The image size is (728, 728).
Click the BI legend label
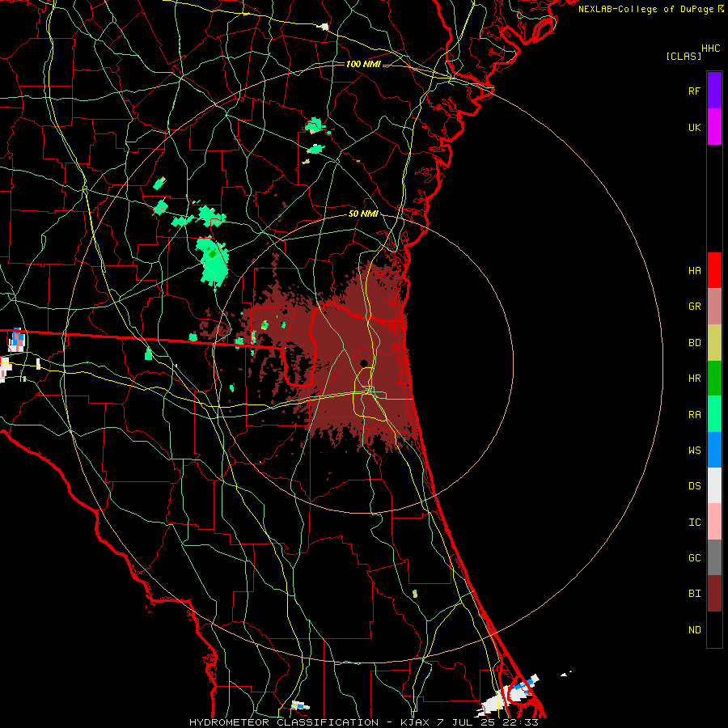[695, 594]
